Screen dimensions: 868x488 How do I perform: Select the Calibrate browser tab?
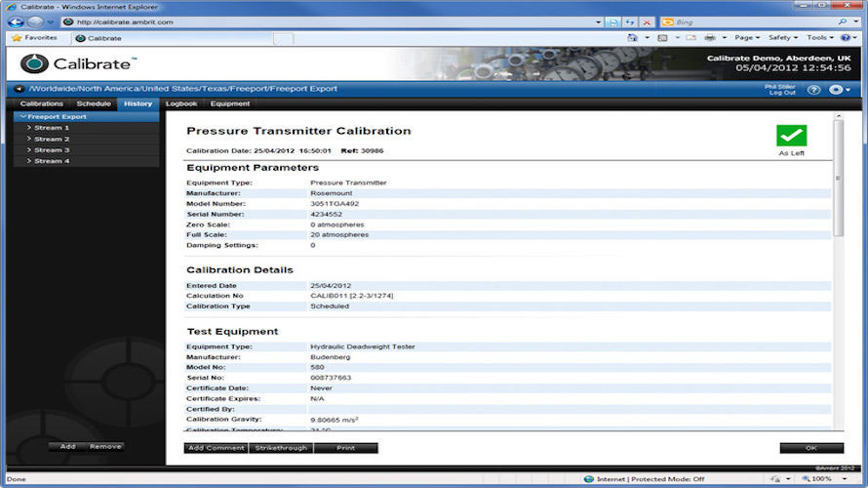coord(172,38)
